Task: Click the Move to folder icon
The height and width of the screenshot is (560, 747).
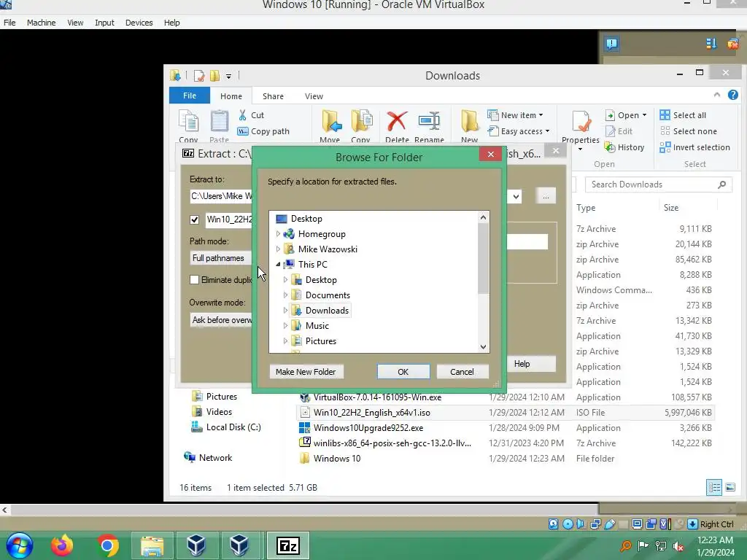Action: coord(331,121)
